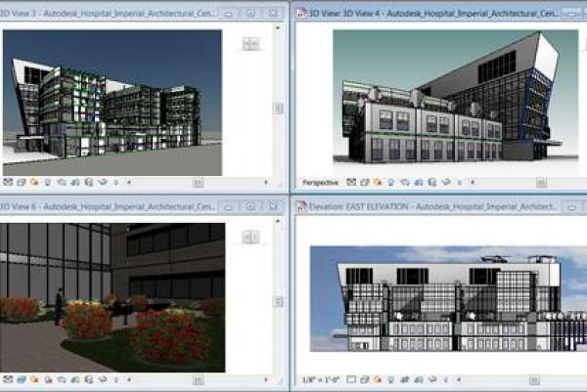Click Visual Style icon in East Elevation view

point(364,379)
